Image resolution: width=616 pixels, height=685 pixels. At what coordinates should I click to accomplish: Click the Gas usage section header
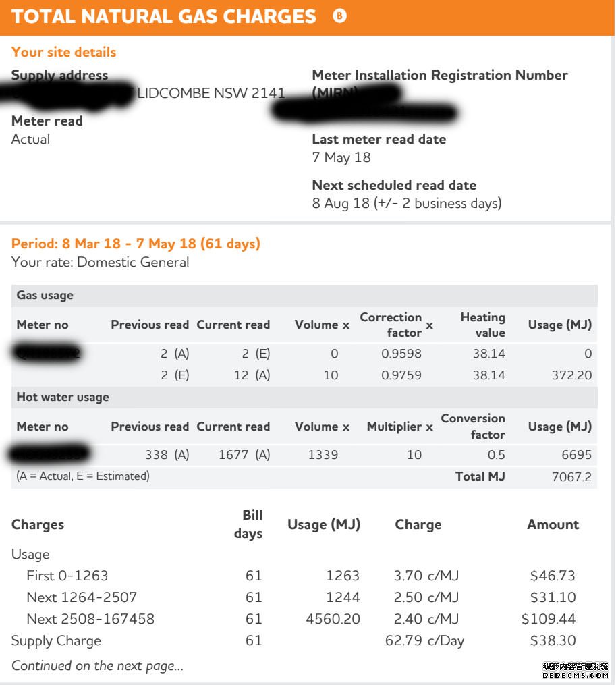[x=45, y=296]
